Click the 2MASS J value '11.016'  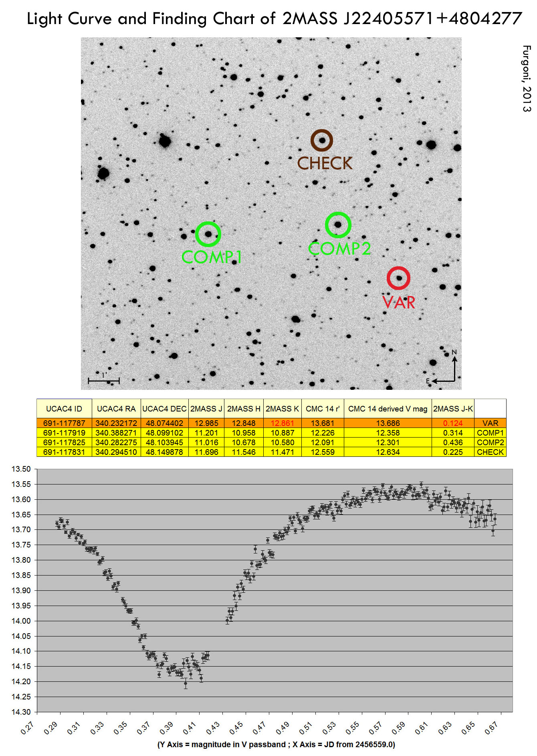tap(206, 442)
